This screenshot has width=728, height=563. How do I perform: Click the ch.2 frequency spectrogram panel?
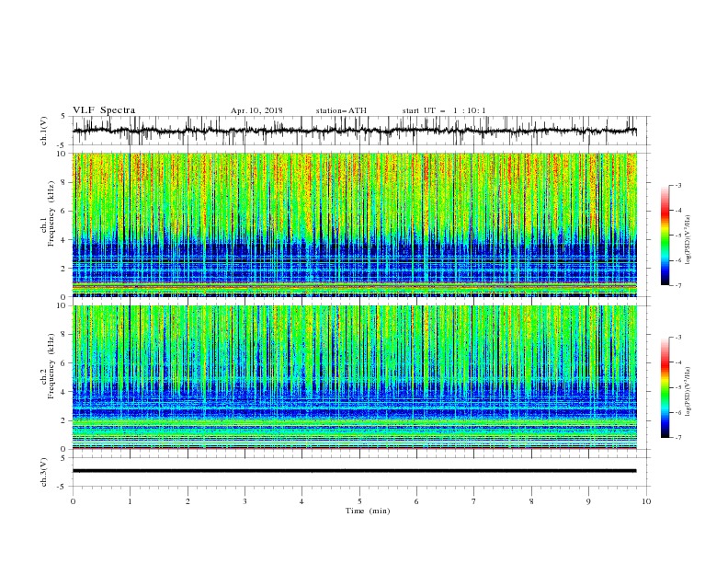(355, 377)
